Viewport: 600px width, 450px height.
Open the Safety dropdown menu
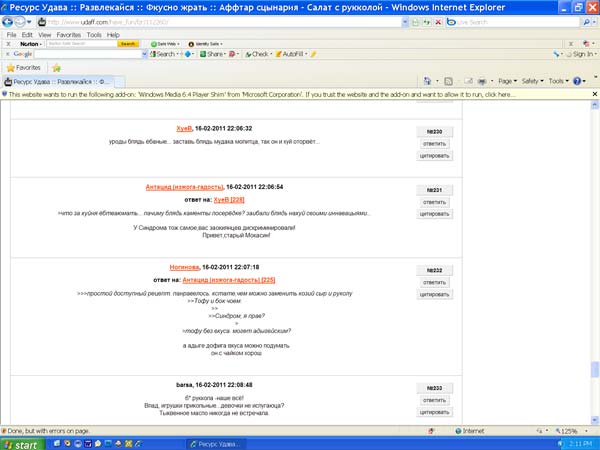coord(532,81)
